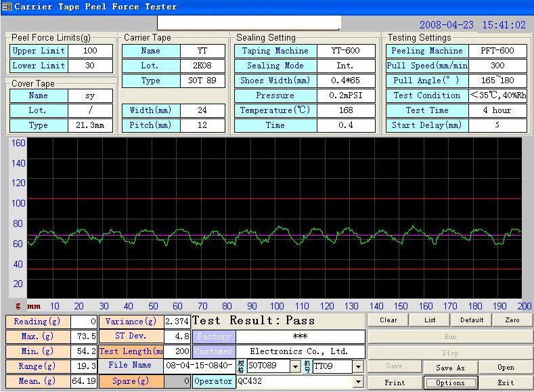The image size is (534, 392).
Task: Click the date and time display
Action: tap(472, 25)
